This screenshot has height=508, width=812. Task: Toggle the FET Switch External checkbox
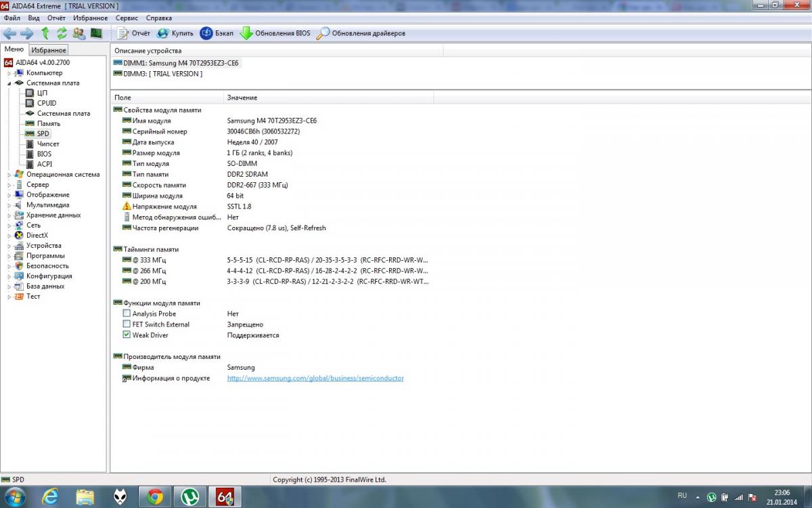pos(127,324)
